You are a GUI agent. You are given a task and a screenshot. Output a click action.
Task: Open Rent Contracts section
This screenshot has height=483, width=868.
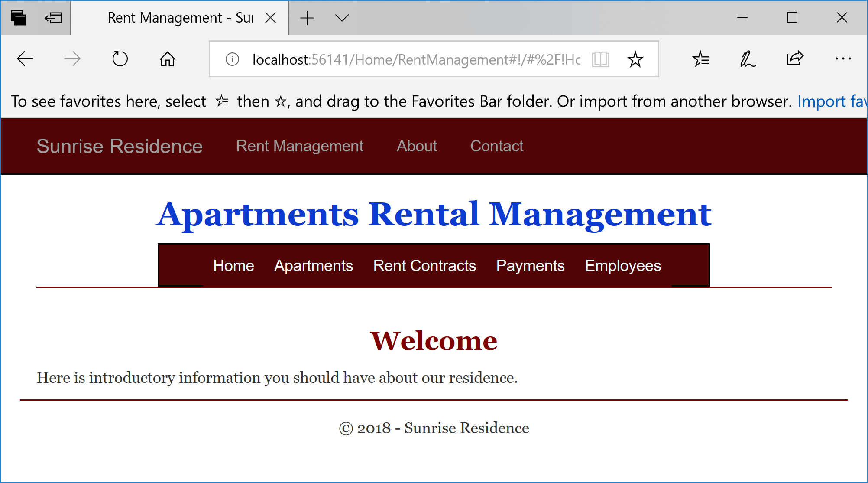[424, 266]
